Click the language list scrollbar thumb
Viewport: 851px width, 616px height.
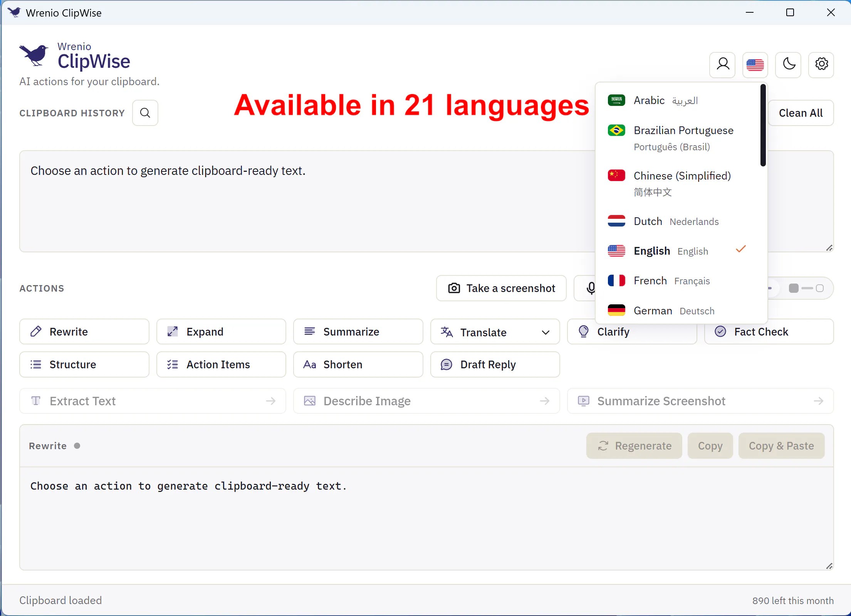pyautogui.click(x=763, y=126)
